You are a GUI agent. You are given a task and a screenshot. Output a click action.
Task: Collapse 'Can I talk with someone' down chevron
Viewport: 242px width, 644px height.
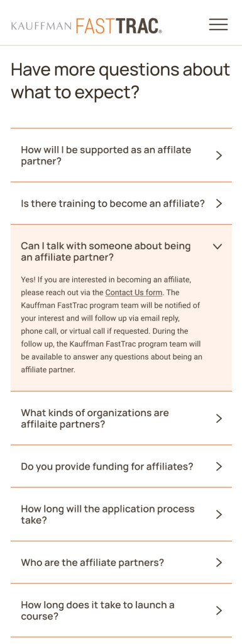tap(217, 246)
